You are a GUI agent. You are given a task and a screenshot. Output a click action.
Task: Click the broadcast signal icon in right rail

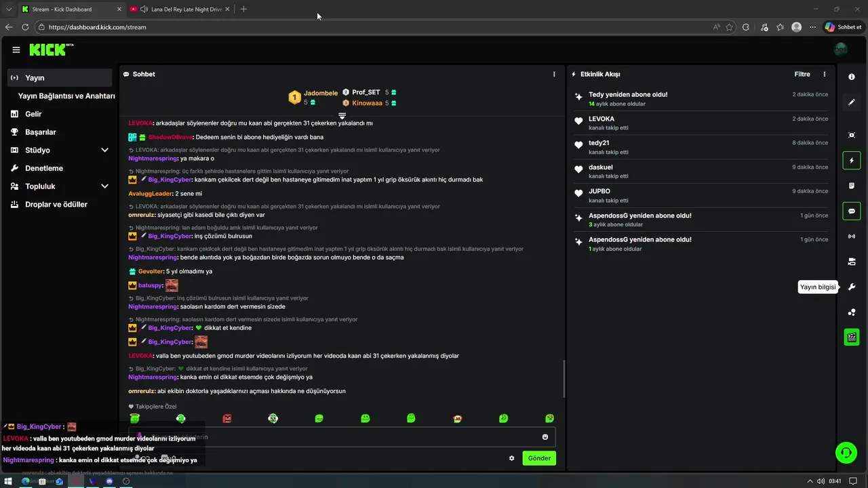(x=852, y=237)
